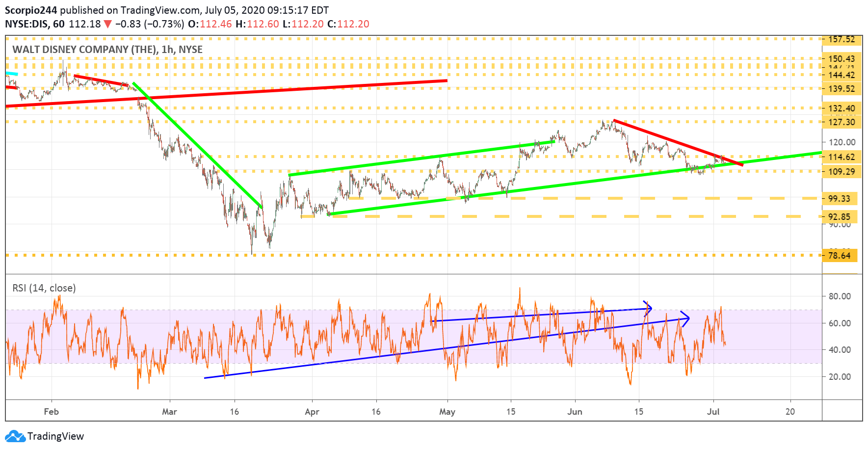Click the Jun date label on time axis
The width and height of the screenshot is (868, 451).
[575, 412]
